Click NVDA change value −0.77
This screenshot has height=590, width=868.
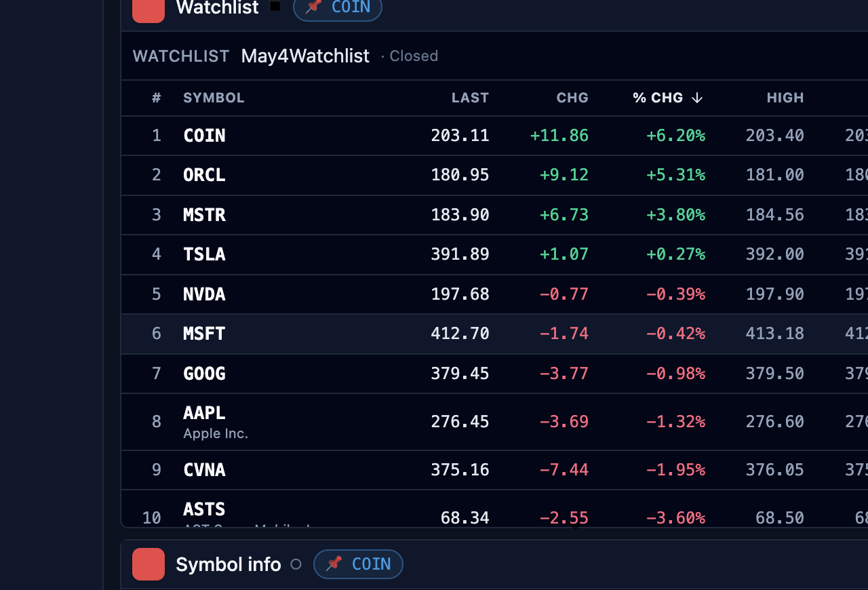564,294
